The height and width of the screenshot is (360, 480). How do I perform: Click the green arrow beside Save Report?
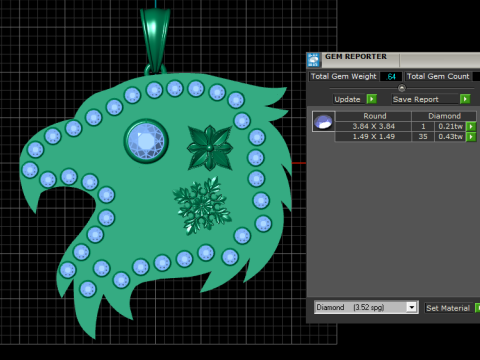(465, 99)
